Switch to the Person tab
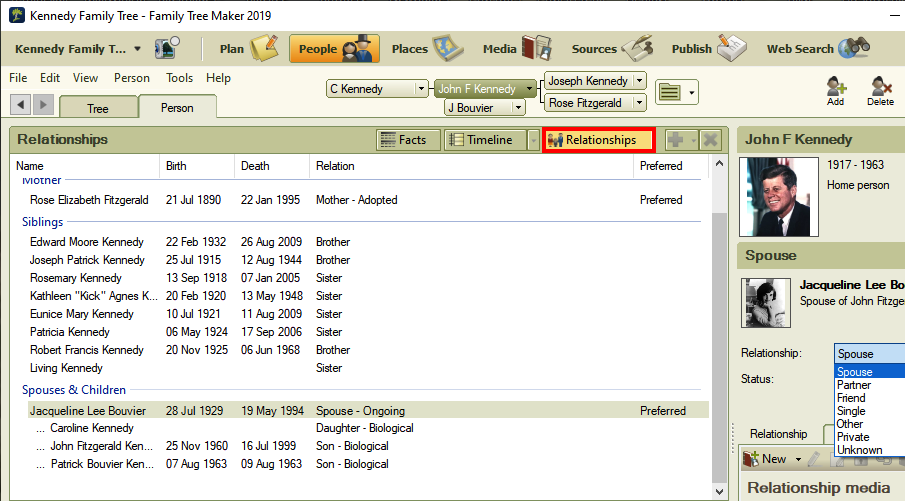The image size is (905, 501). point(177,107)
